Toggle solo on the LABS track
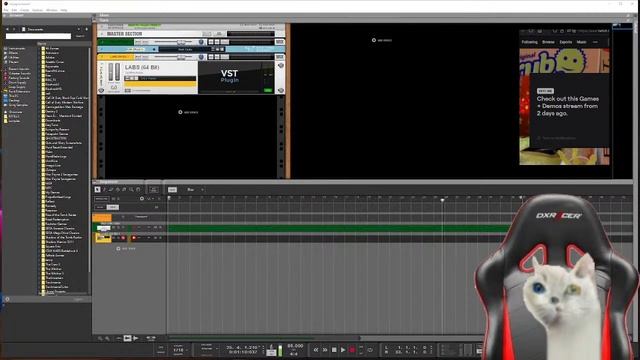Screen dimensions: 640x360 118,238
